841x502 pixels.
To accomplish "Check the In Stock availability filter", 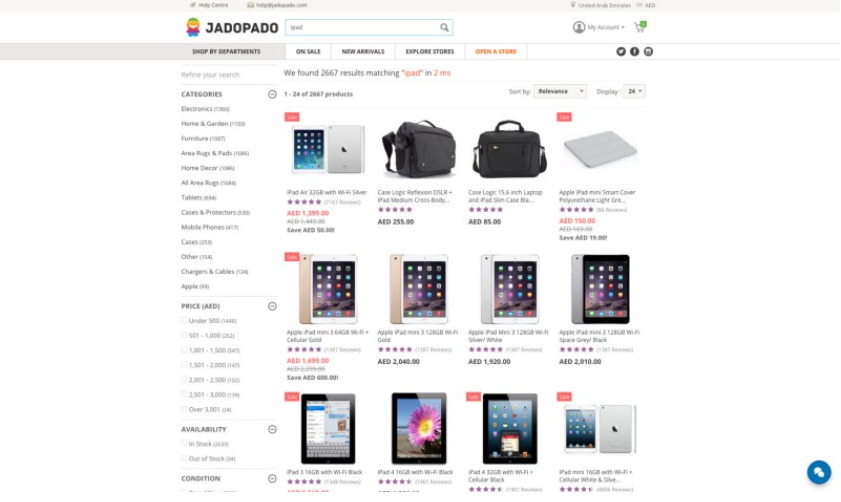I will 184,444.
